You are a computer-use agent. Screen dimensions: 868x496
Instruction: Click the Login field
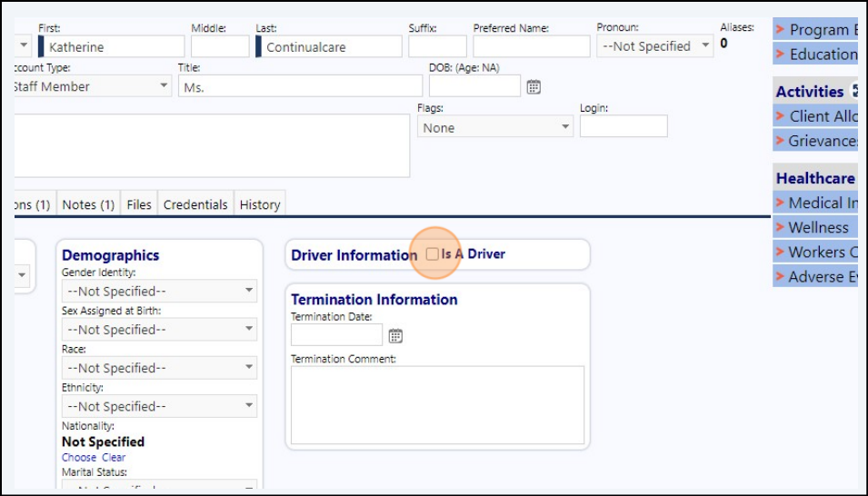coord(624,126)
